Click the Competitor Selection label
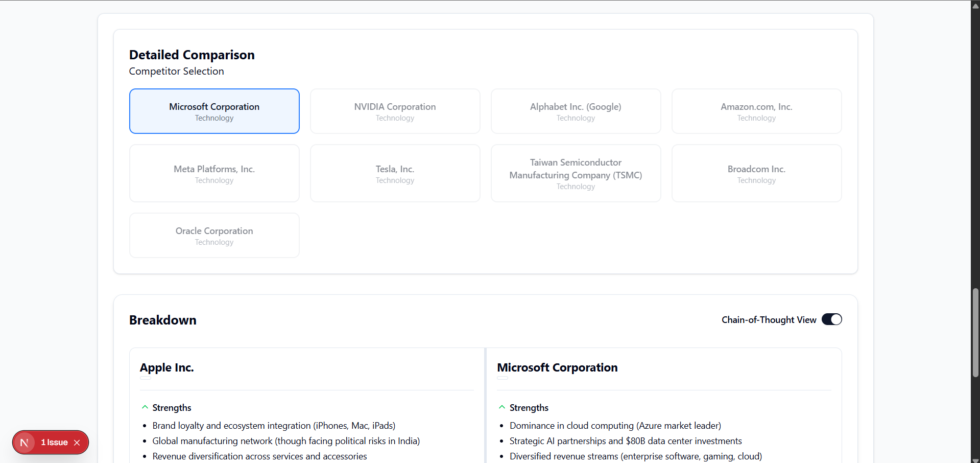This screenshot has height=463, width=980. [176, 71]
